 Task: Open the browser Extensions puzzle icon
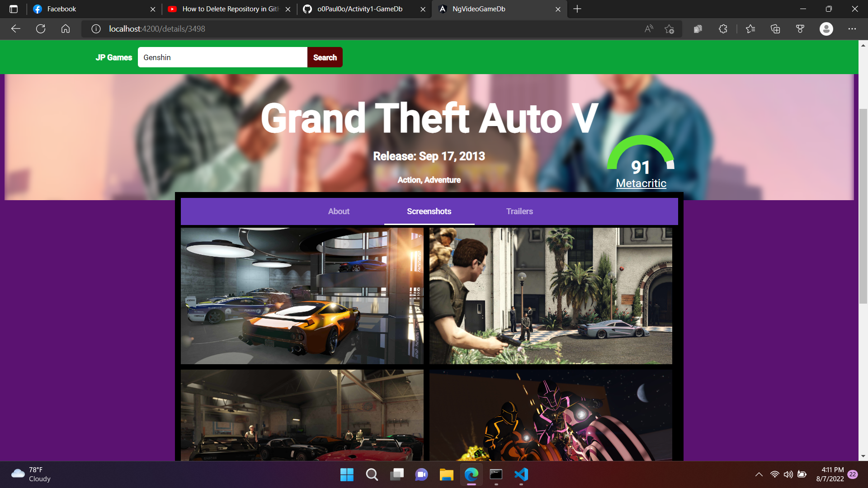click(x=723, y=29)
